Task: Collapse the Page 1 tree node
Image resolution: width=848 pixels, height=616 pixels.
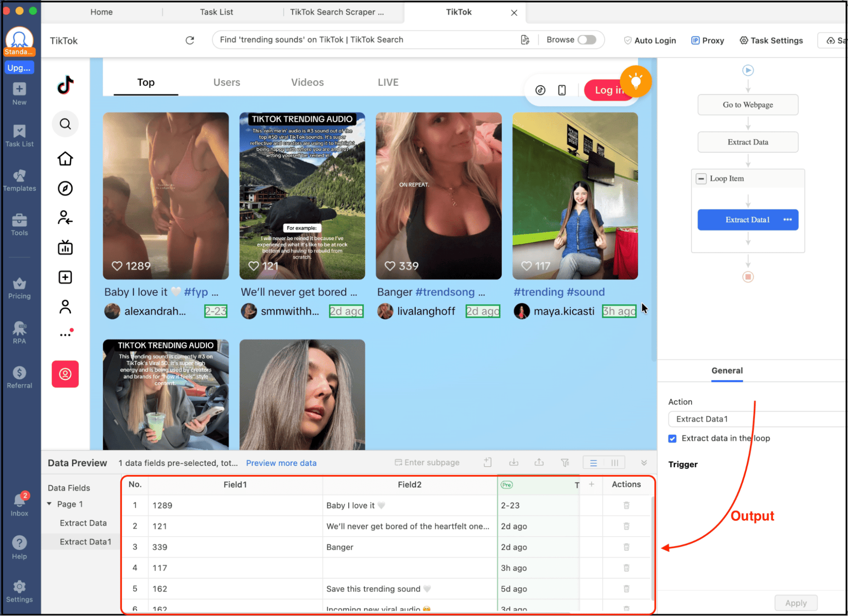Action: tap(49, 504)
